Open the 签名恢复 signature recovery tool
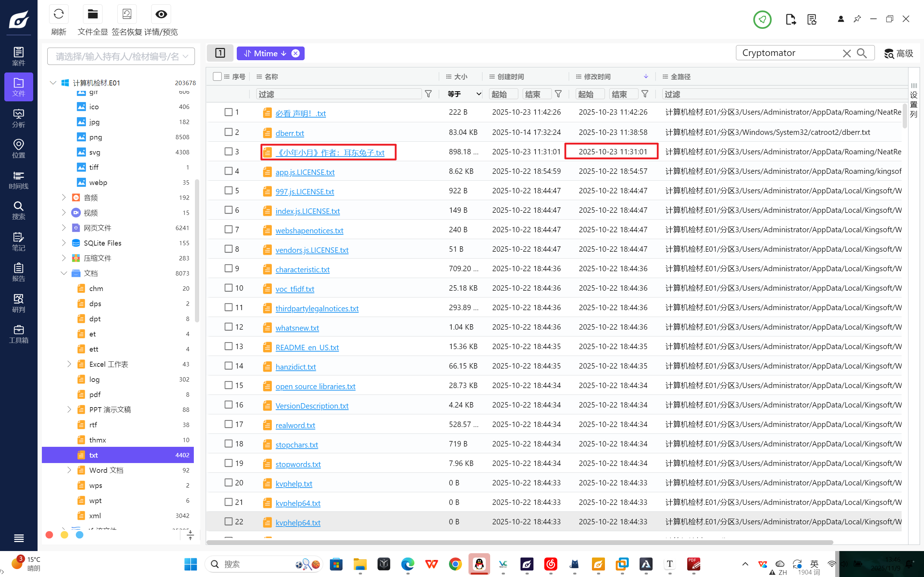This screenshot has height=577, width=924. (x=126, y=14)
